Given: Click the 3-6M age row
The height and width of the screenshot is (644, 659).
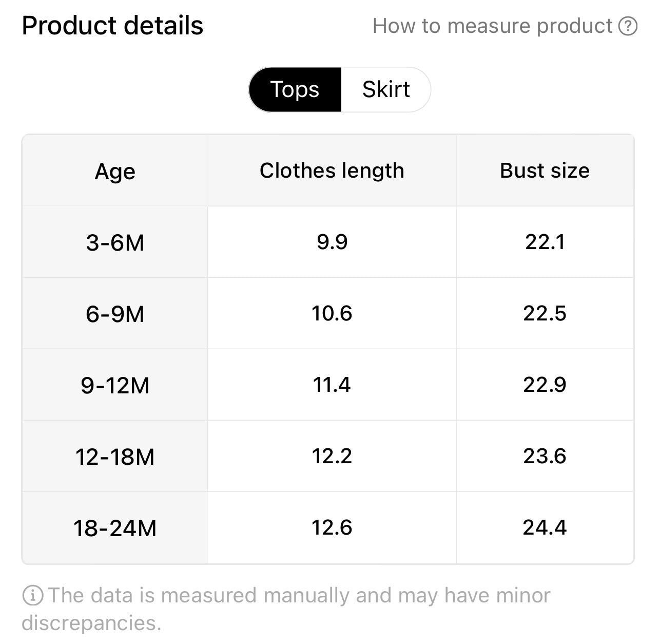Looking at the screenshot, I should (328, 242).
